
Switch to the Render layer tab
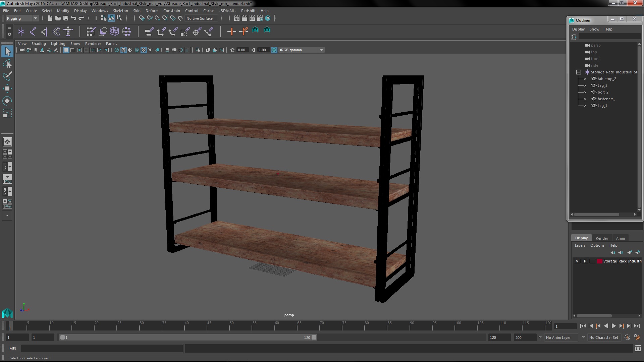[602, 238]
